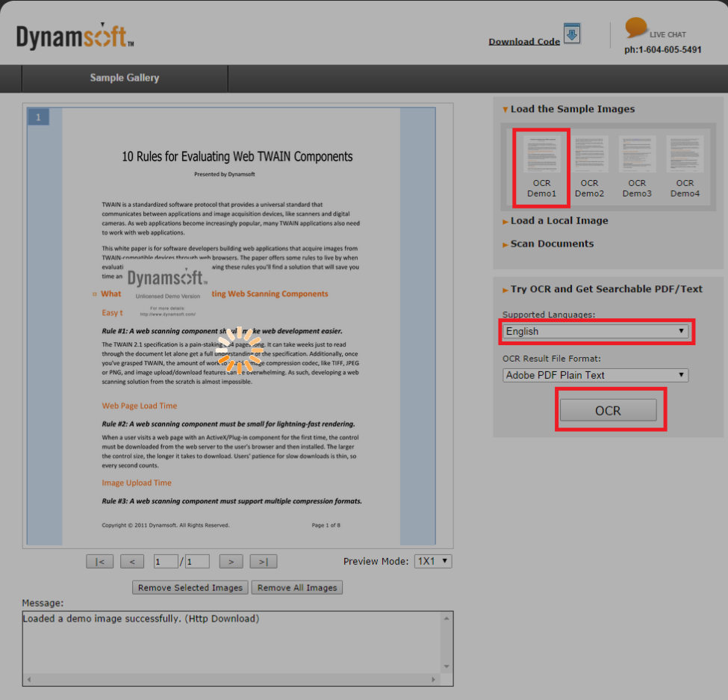Screen dimensions: 728x700
Task: Expand Load a Local Image section
Action: (559, 221)
